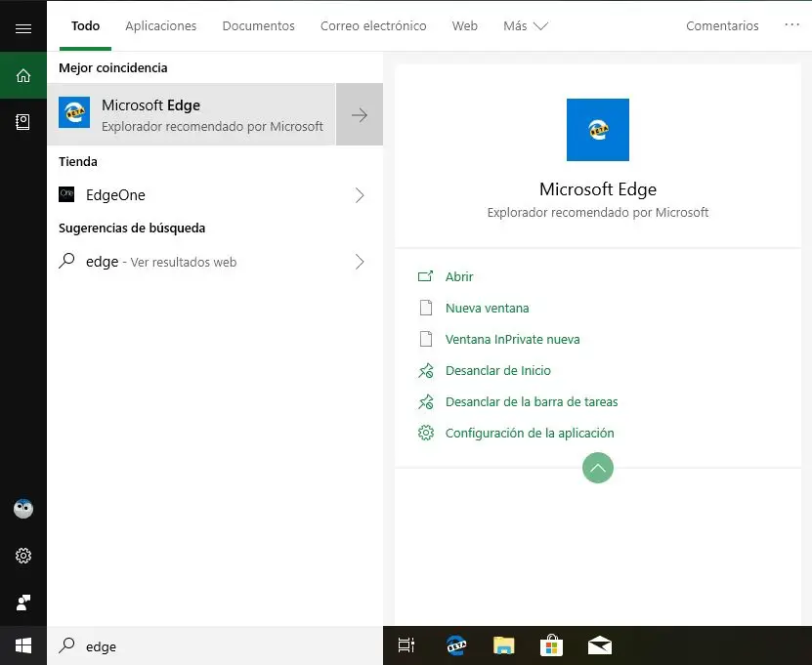Open the Settings gear in the sidebar
812x665 pixels.
(23, 556)
